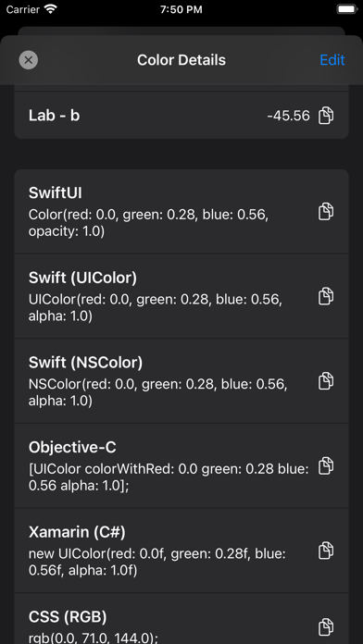This screenshot has width=363, height=644.
Task: Select the Xamarin (C#) row
Action: [181, 551]
